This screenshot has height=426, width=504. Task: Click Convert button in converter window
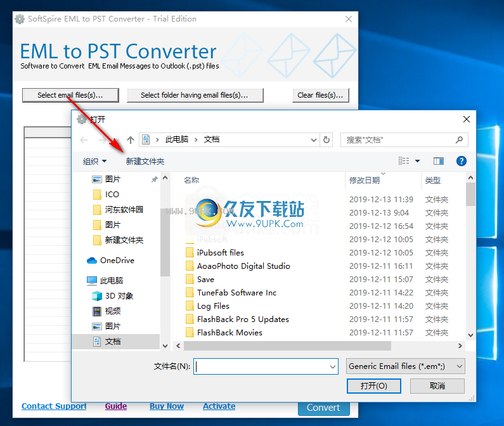tap(323, 408)
